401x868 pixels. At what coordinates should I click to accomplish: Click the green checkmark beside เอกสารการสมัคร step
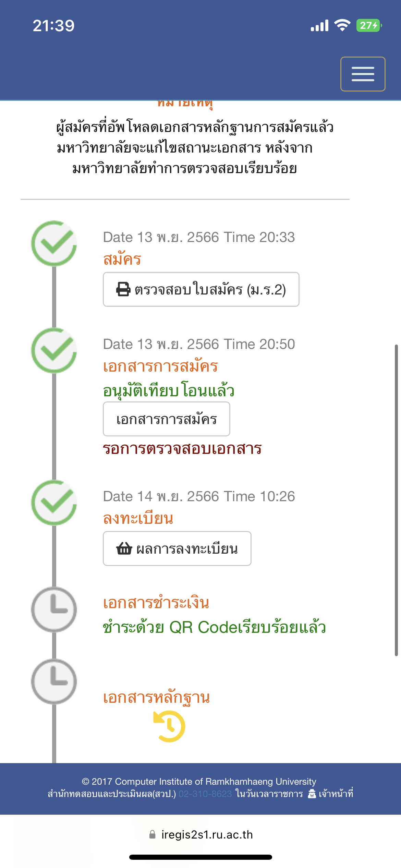(x=54, y=350)
